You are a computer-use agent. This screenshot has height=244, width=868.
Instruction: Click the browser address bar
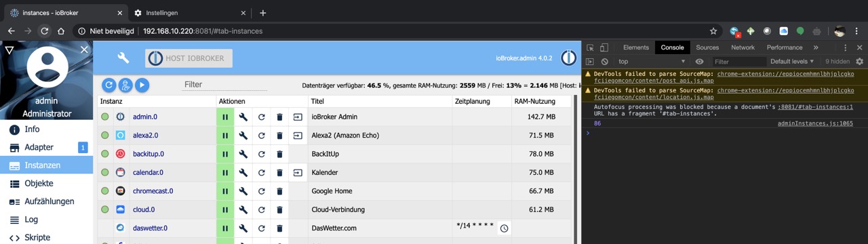397,31
